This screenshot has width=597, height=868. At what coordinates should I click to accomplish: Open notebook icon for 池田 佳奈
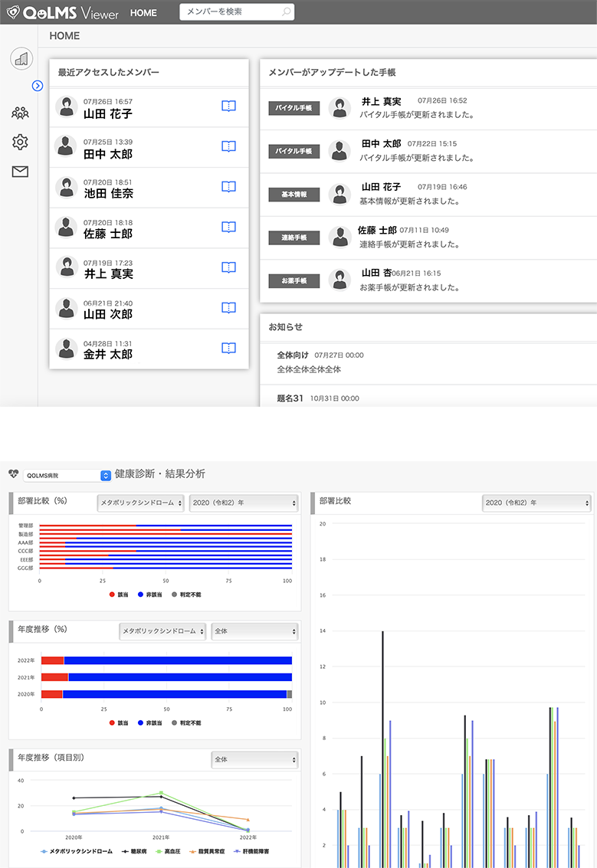(228, 187)
